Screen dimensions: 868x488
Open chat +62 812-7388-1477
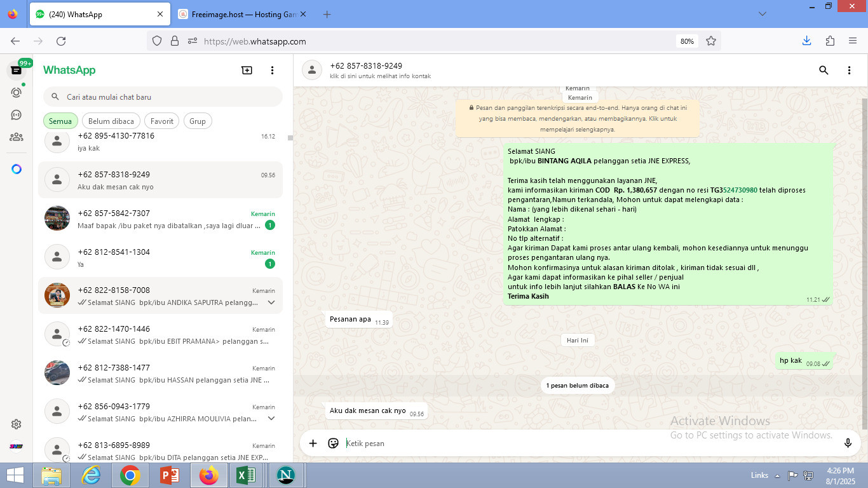click(160, 374)
